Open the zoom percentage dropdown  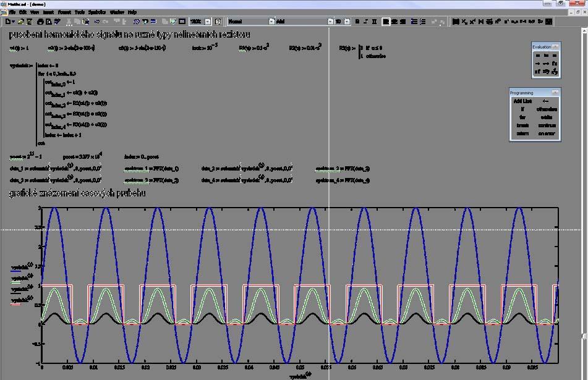point(207,22)
